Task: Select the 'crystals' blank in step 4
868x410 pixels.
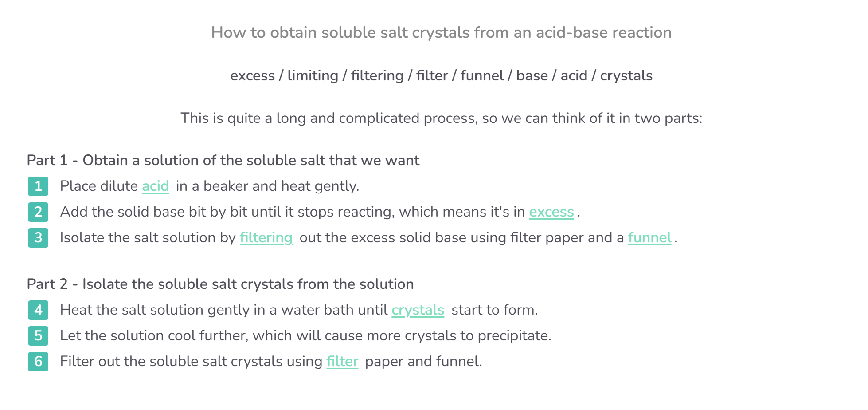Action: 418,310
